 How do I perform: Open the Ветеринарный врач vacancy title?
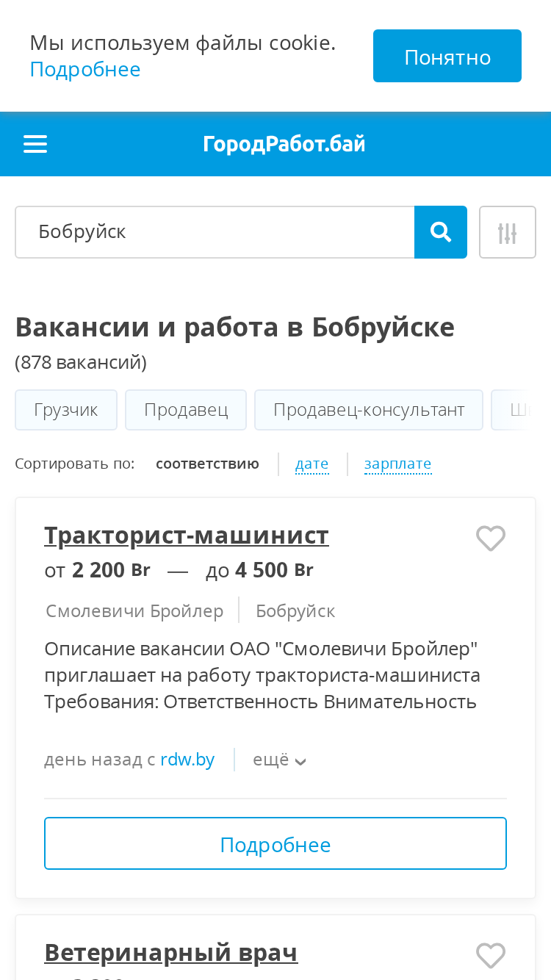coord(171,952)
